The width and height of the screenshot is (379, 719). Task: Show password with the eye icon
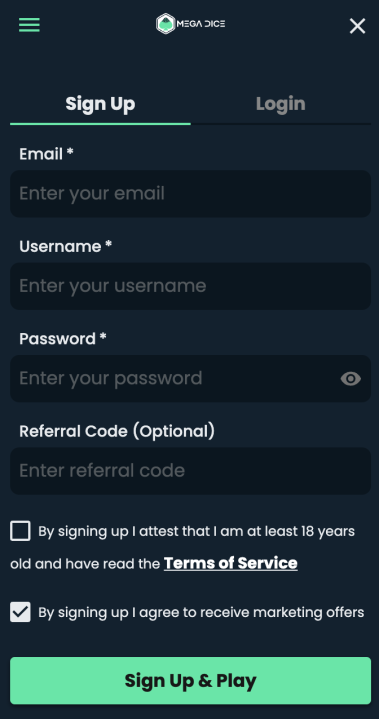click(x=351, y=379)
